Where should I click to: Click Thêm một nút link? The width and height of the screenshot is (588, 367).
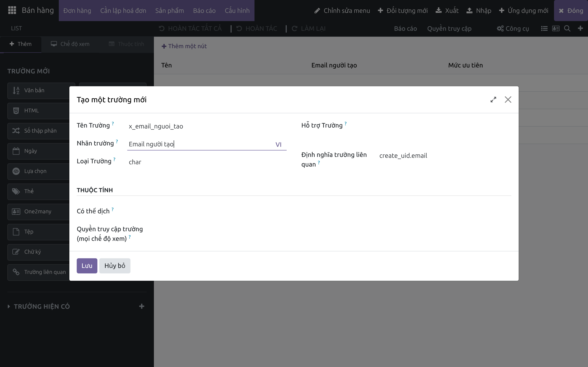pyautogui.click(x=184, y=46)
